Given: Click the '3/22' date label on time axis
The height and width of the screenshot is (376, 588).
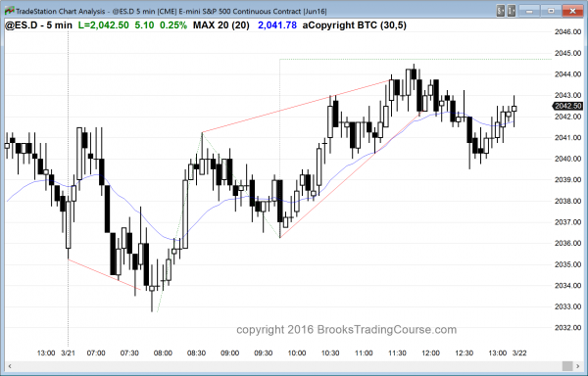Looking at the screenshot, I should [x=519, y=352].
